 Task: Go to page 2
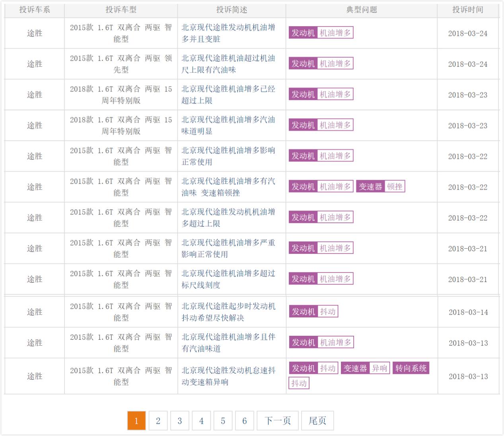click(x=158, y=420)
